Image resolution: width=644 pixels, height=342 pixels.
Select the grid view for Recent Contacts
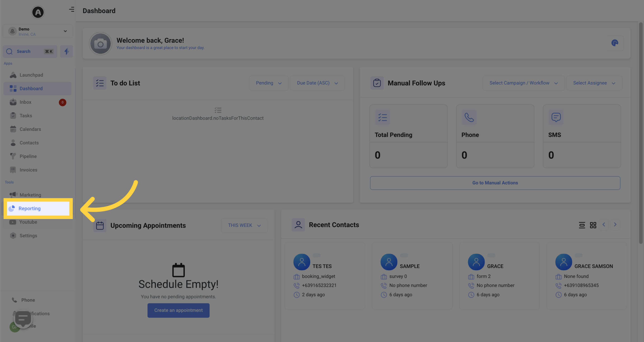click(592, 225)
